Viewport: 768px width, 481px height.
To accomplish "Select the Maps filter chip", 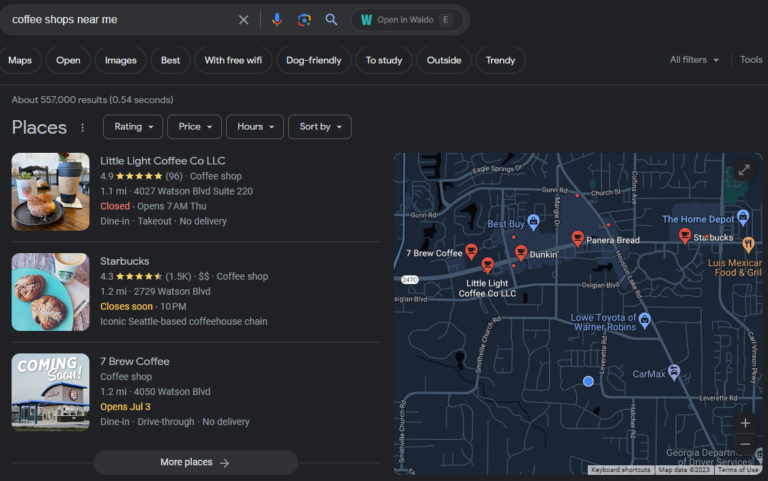I will pos(20,60).
